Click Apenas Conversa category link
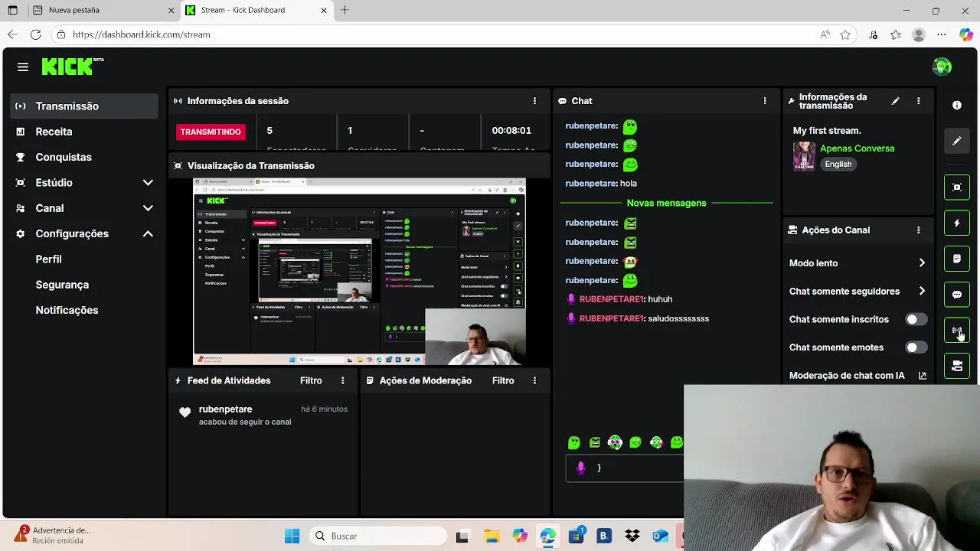Screen dimensions: 980x551 (x=857, y=148)
